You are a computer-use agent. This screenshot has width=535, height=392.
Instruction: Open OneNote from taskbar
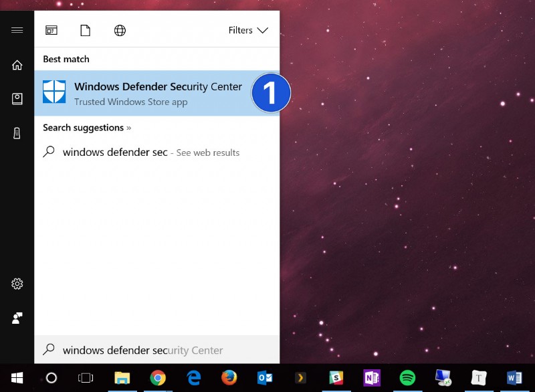[x=372, y=378]
